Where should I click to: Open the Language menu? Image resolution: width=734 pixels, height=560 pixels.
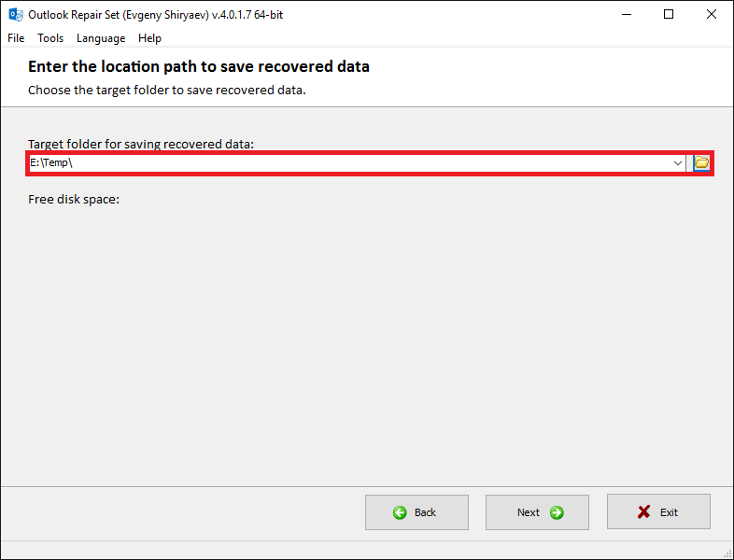click(x=101, y=38)
